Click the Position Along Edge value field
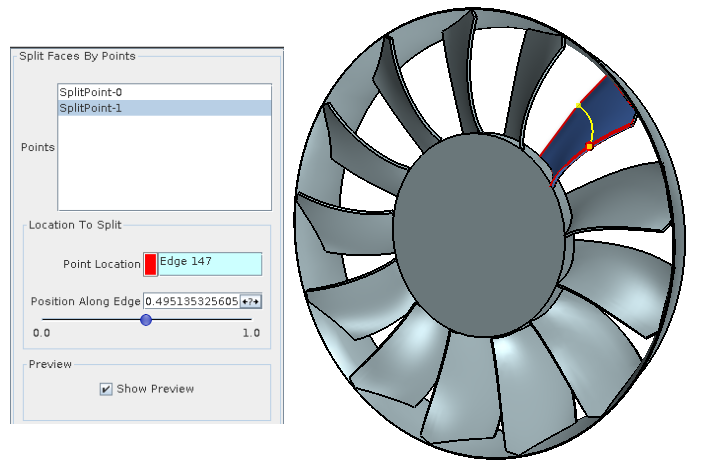The width and height of the screenshot is (704, 470). (191, 301)
